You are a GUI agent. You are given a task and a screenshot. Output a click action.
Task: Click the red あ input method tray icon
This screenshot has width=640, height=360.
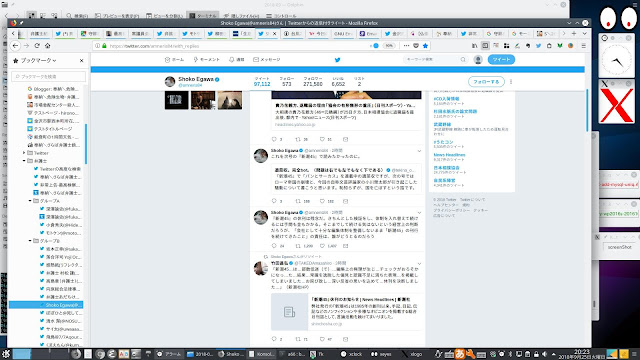tap(459, 354)
